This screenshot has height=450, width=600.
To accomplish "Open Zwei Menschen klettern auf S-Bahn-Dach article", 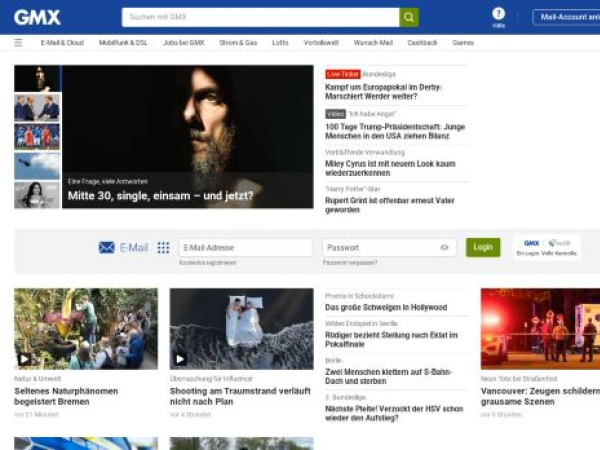I will 388,377.
